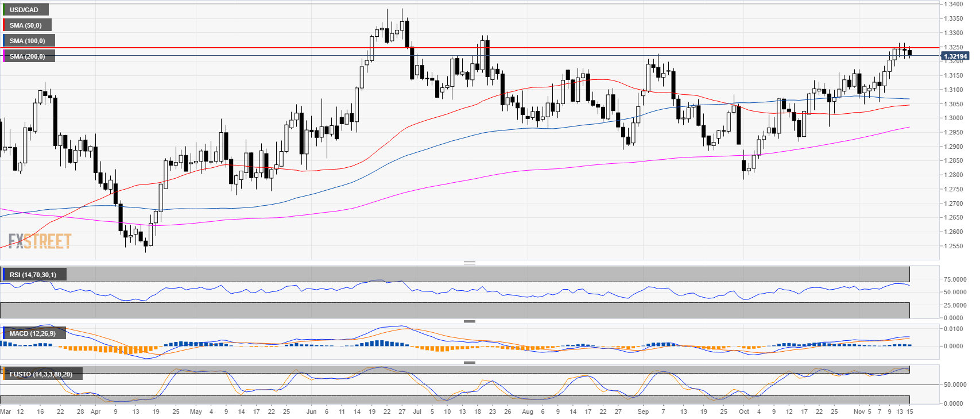Image resolution: width=980 pixels, height=419 pixels.
Task: Open the MACD (12,26,9) indicator label
Action: coord(33,333)
